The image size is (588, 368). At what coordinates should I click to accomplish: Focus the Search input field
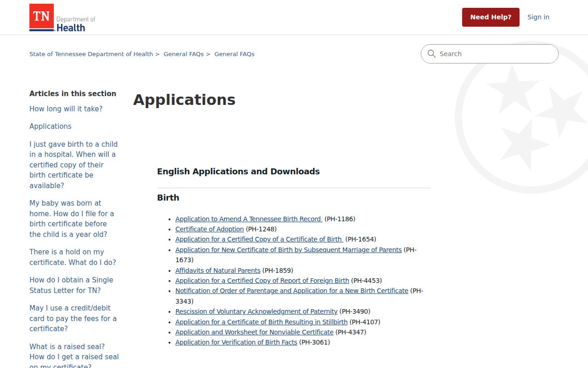pos(490,54)
